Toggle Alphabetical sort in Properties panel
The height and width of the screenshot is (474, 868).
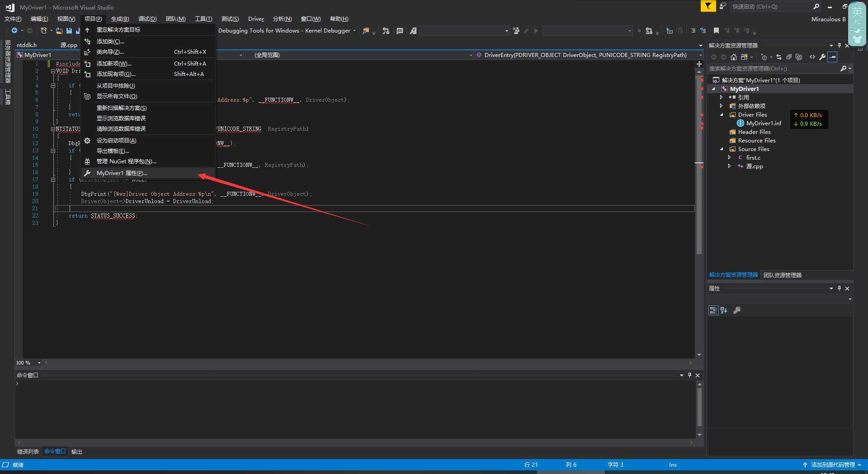point(724,310)
